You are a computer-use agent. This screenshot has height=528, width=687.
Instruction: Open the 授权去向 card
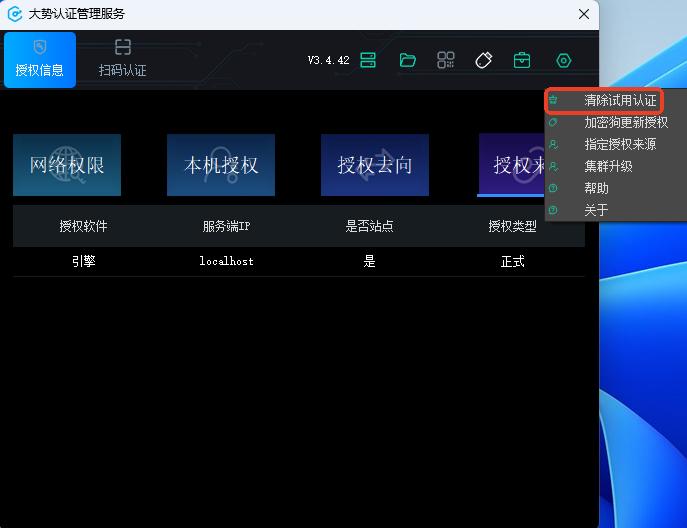click(375, 165)
